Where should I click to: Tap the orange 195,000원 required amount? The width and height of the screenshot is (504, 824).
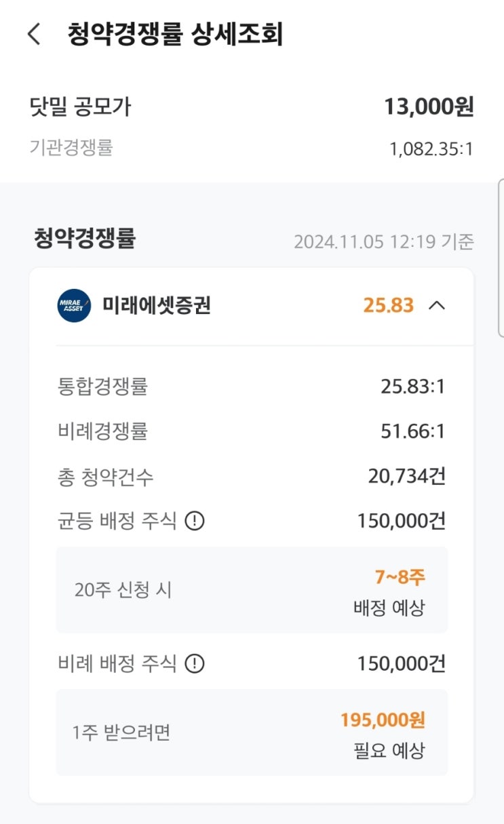pyautogui.click(x=383, y=720)
